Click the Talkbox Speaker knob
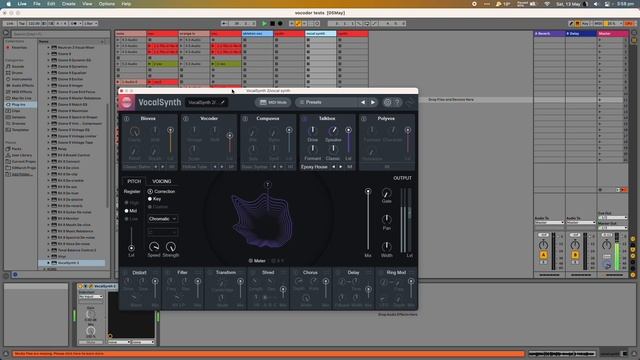The image size is (640, 360). pyautogui.click(x=333, y=130)
